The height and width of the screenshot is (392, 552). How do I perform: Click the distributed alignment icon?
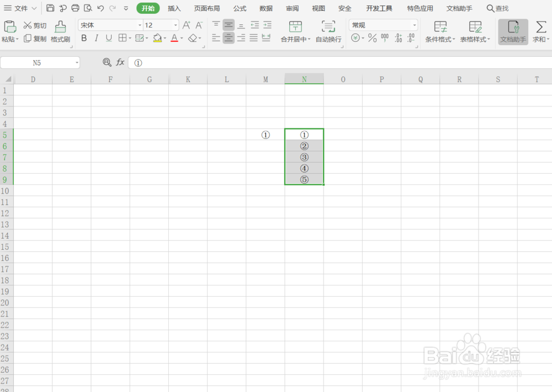tap(266, 37)
